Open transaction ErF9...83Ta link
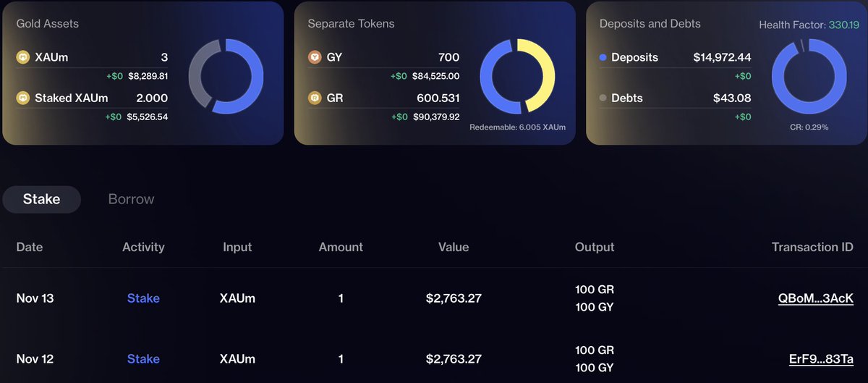The height and width of the screenshot is (383, 868). click(x=821, y=359)
